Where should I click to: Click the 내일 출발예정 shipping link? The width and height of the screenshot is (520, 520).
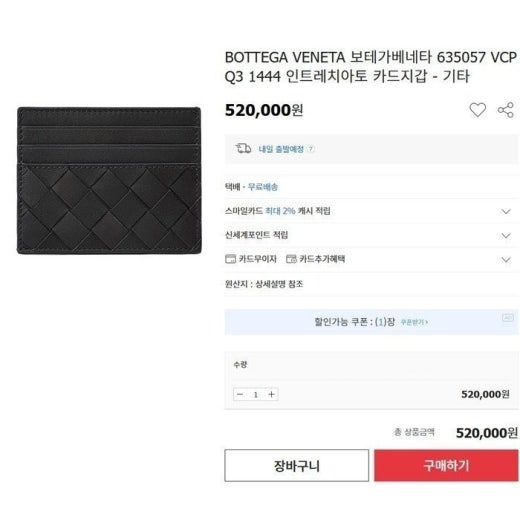tap(281, 149)
